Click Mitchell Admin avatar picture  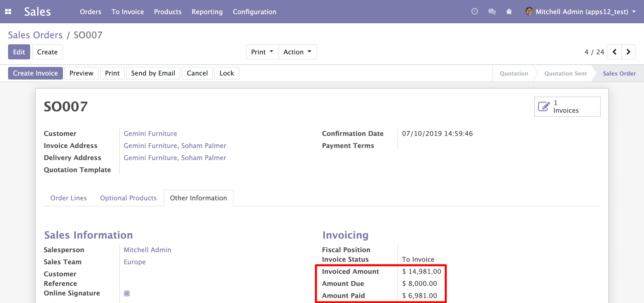click(x=529, y=11)
